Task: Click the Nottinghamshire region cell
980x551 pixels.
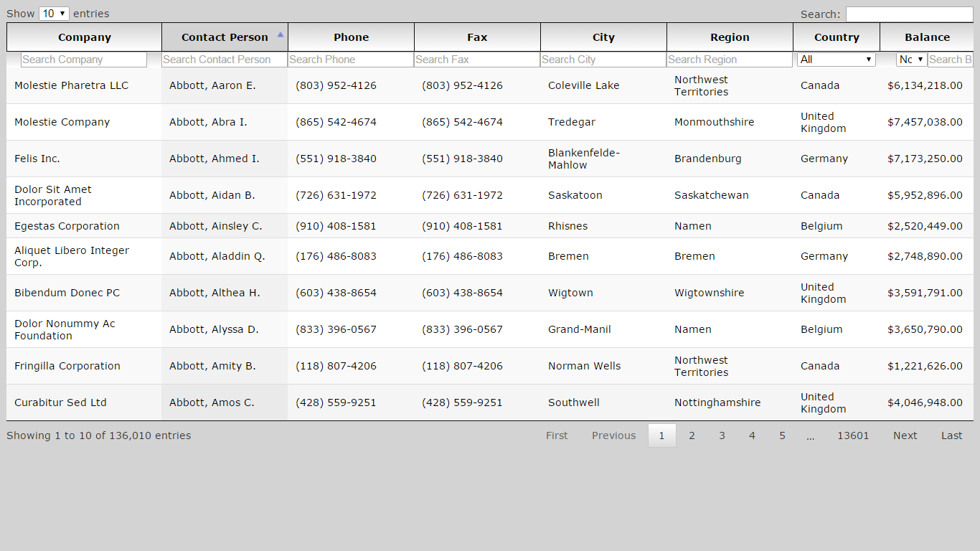Action: pyautogui.click(x=730, y=402)
